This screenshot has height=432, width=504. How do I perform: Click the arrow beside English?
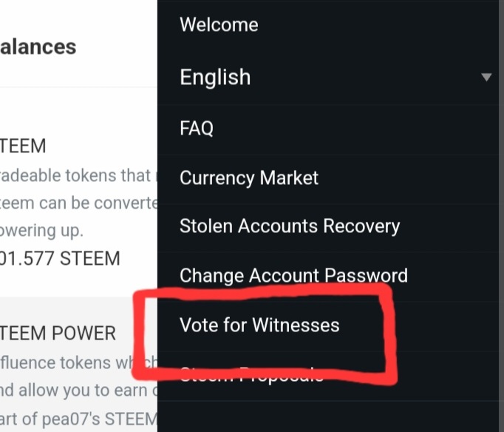pyautogui.click(x=486, y=78)
